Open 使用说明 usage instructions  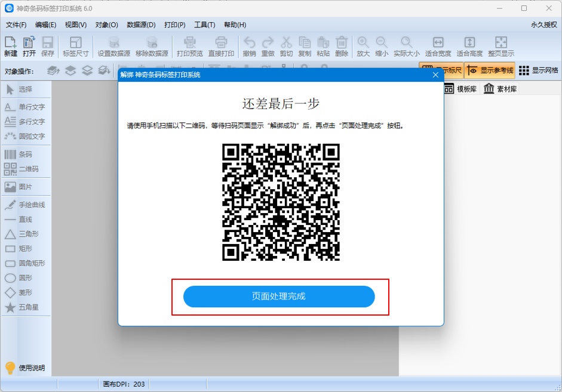[25, 368]
